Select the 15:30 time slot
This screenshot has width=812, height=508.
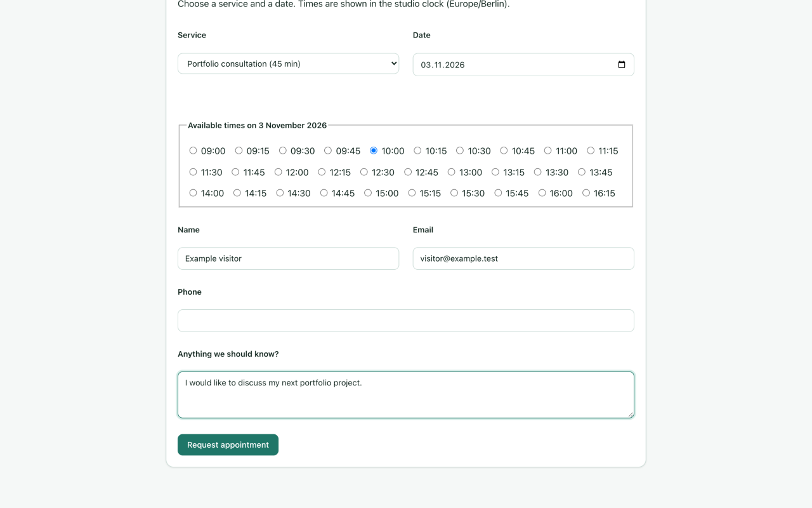coord(454,193)
